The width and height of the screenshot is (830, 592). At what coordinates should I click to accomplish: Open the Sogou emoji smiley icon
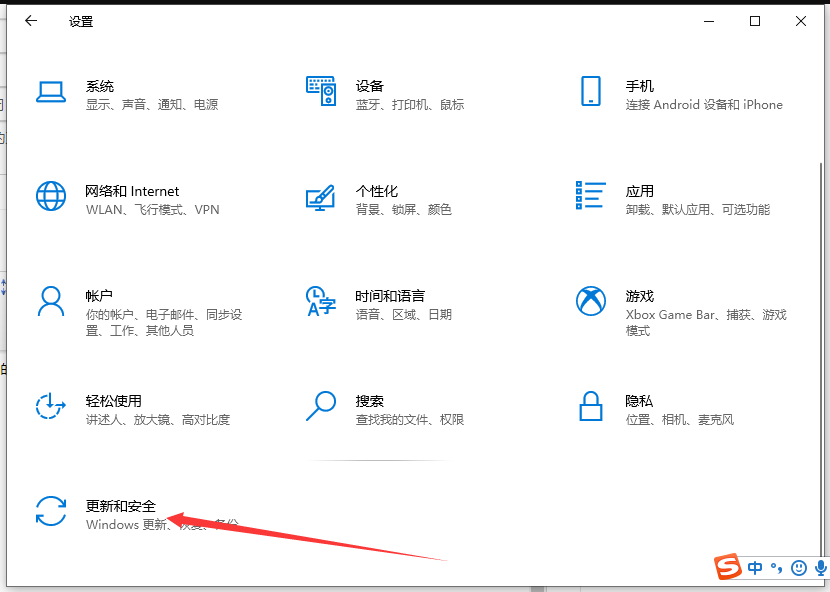(799, 568)
